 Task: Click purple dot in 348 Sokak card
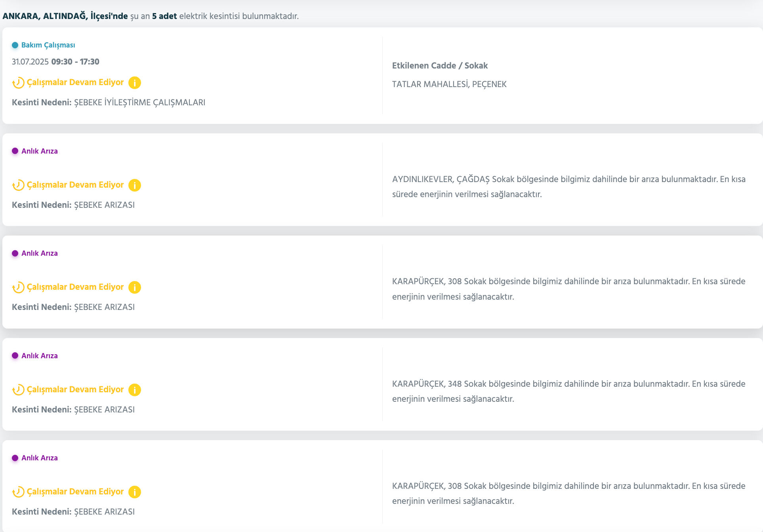15,355
